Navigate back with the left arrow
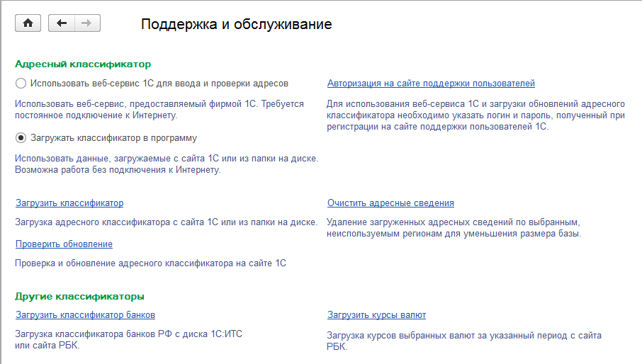 point(62,23)
